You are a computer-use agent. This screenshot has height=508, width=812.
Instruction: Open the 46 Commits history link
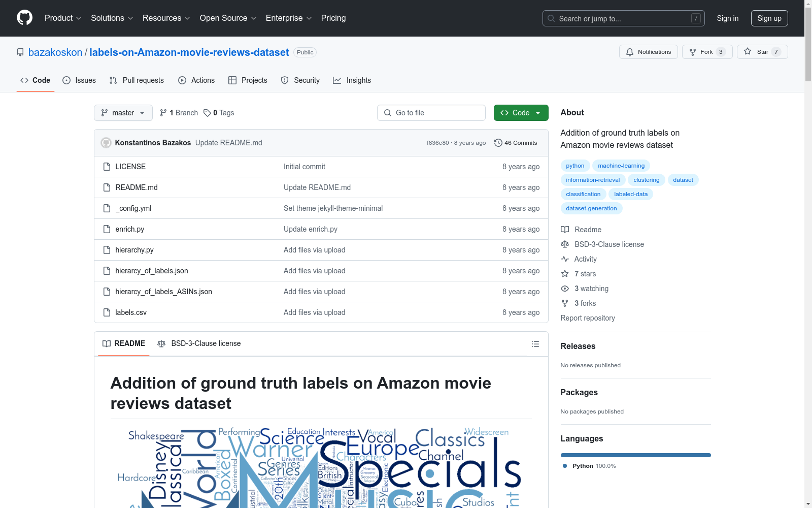pyautogui.click(x=516, y=143)
